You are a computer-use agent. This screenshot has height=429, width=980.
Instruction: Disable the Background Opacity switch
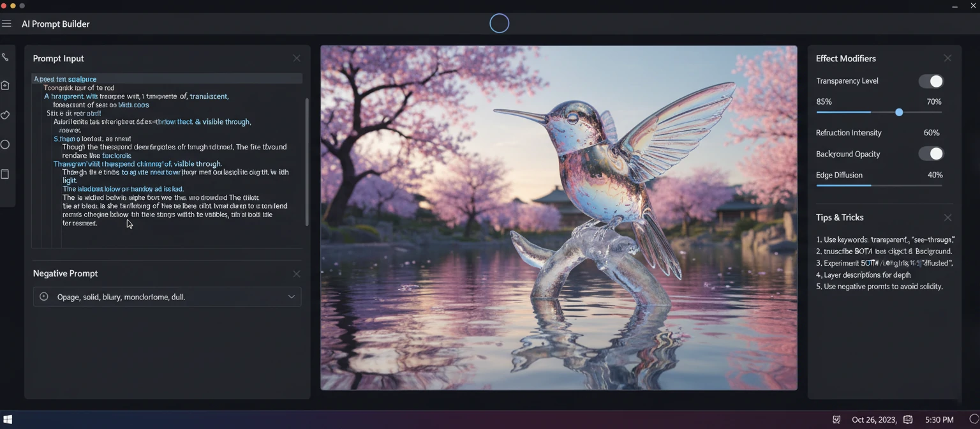click(930, 153)
